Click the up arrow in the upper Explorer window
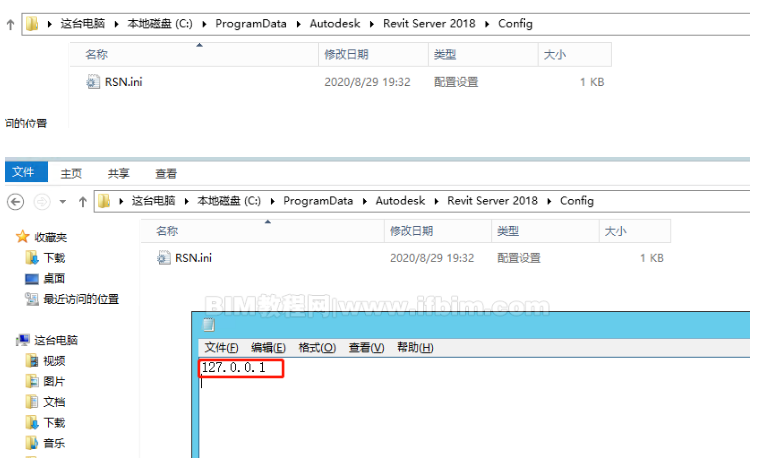763x471 pixels. click(10, 24)
